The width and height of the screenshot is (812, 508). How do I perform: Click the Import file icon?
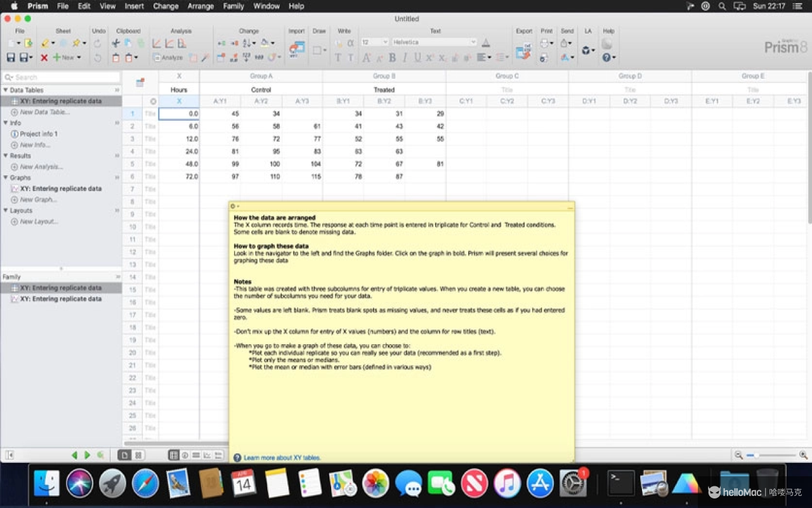296,49
